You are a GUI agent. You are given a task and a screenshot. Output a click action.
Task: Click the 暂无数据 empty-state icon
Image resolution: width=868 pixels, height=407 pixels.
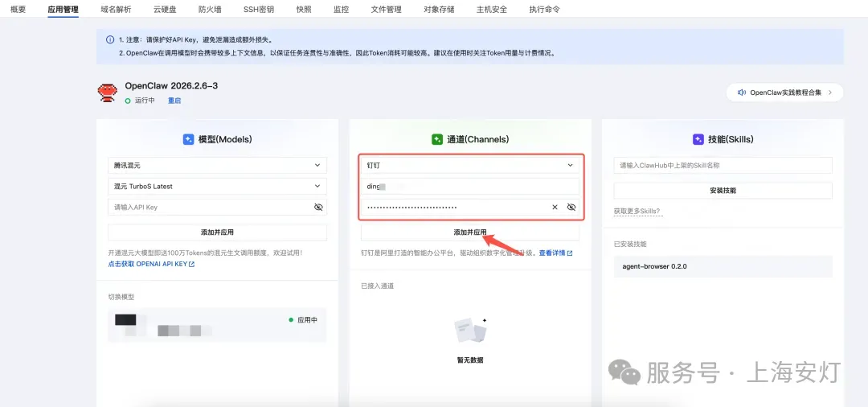(x=470, y=331)
